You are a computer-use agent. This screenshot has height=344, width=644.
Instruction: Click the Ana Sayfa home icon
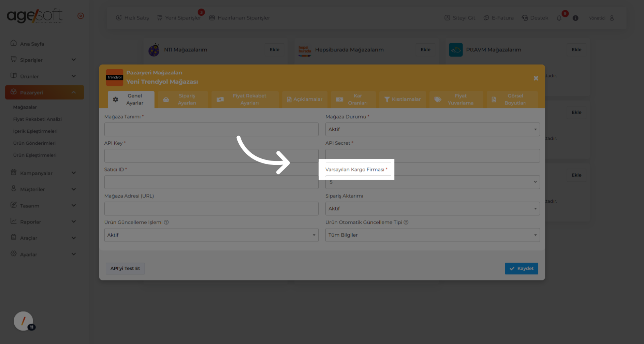[x=13, y=43]
